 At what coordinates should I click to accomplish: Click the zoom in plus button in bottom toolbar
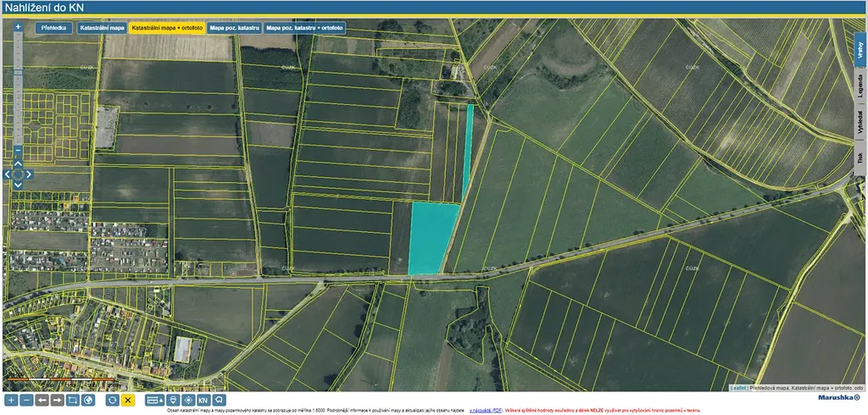click(11, 400)
